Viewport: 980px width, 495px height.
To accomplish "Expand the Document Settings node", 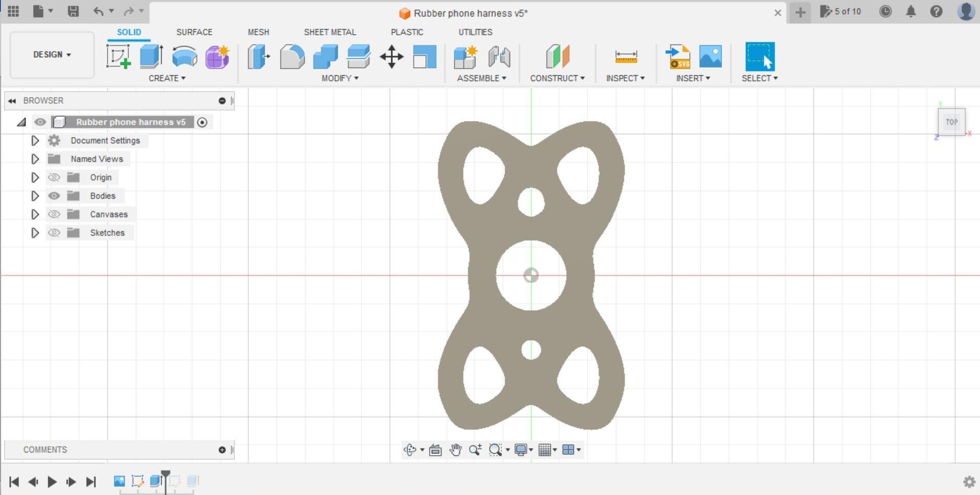I will click(x=35, y=140).
